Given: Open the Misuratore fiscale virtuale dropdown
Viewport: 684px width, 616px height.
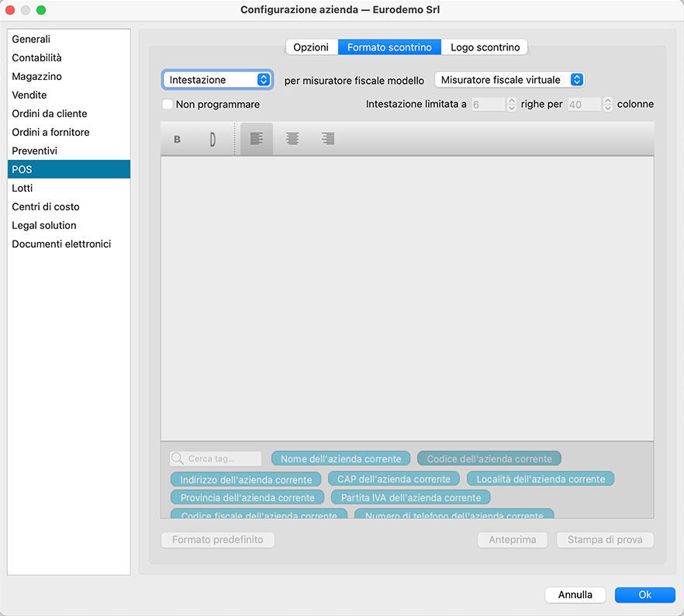Looking at the screenshot, I should [509, 80].
